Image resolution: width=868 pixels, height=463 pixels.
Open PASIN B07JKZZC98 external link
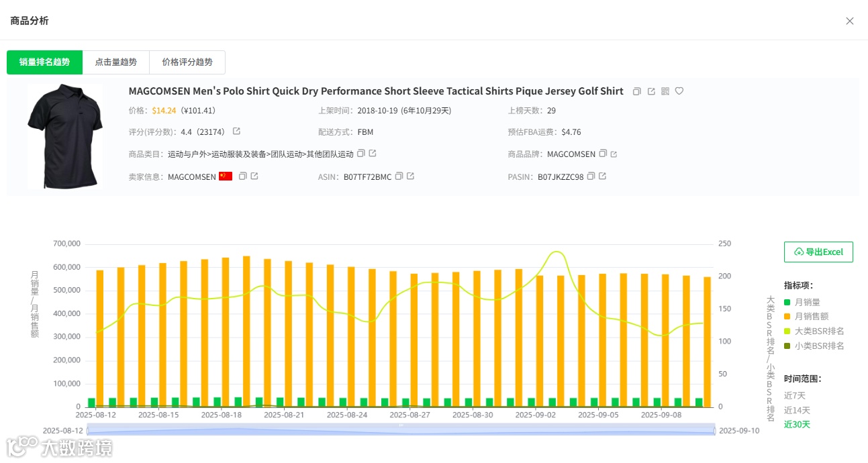click(x=602, y=176)
